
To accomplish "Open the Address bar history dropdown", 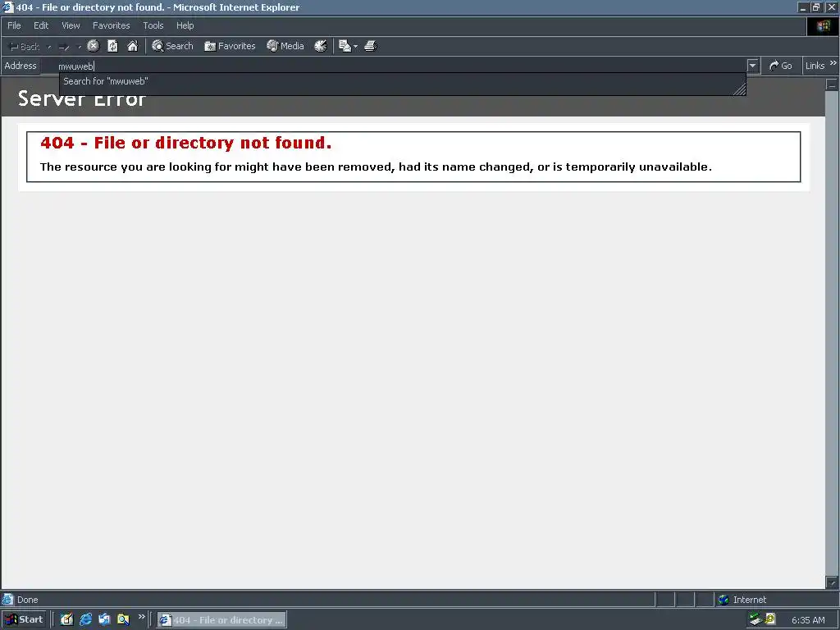I will (x=753, y=66).
